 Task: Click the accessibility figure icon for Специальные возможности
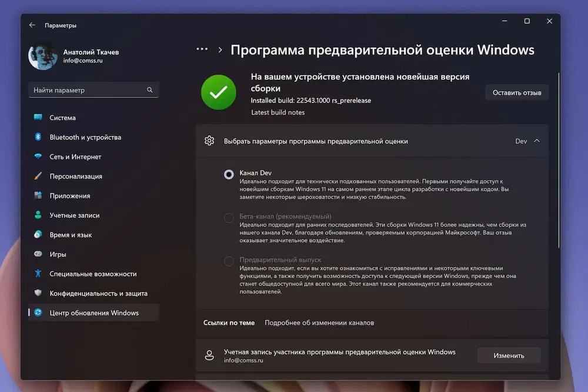click(38, 273)
